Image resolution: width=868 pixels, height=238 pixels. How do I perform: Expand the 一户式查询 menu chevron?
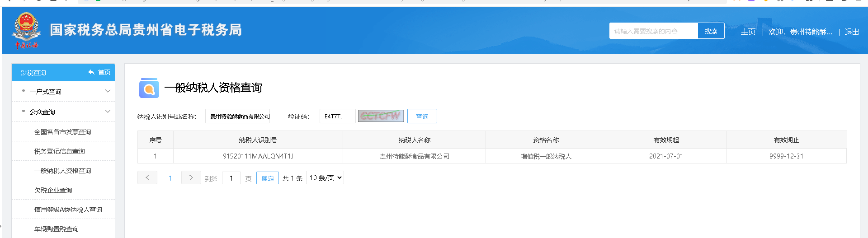coord(108,91)
